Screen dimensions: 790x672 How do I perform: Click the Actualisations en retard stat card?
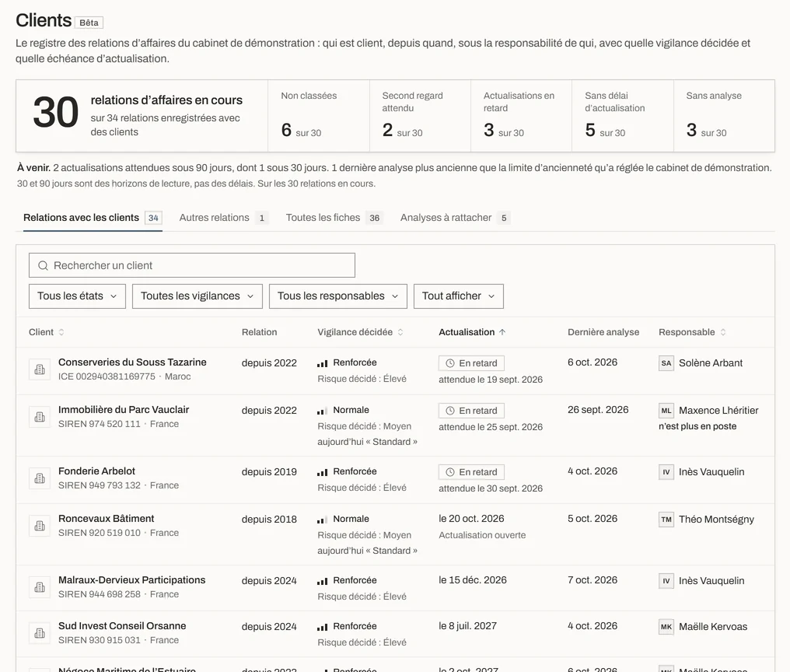522,115
